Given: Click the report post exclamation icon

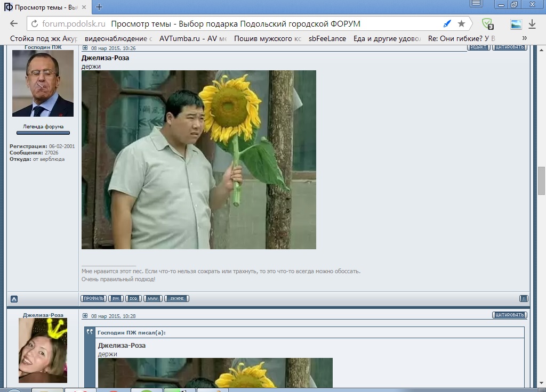Looking at the screenshot, I should pyautogui.click(x=524, y=298).
